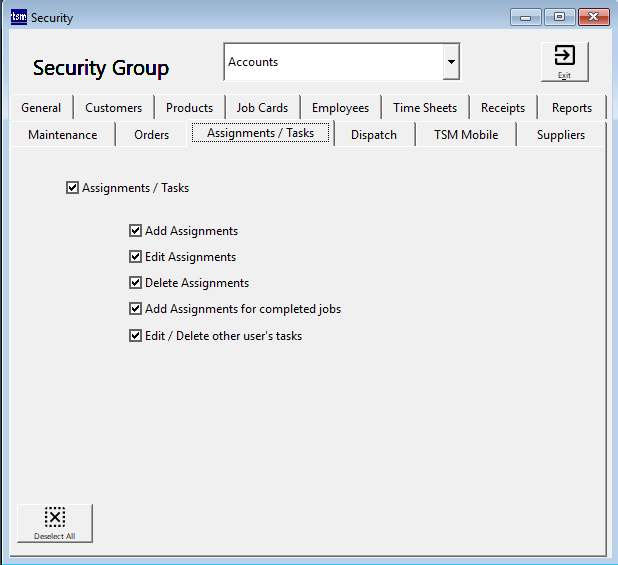Switch to the General tab
The width and height of the screenshot is (618, 565).
coord(41,108)
